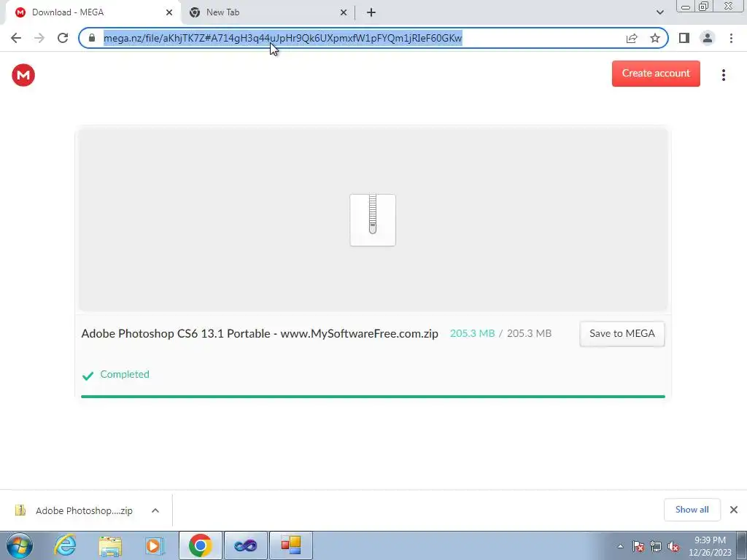This screenshot has height=560, width=747.
Task: Click the taskbar clock showing 9:39 PM
Action: point(710,545)
